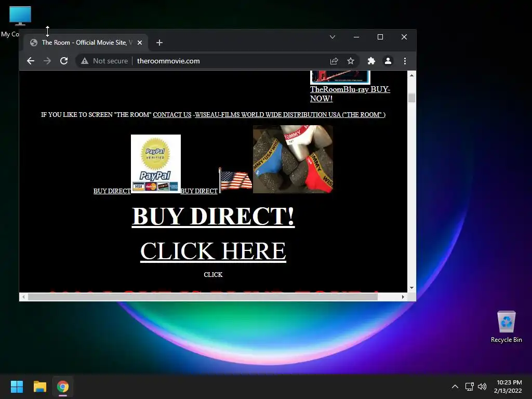Open a new tab with plus button
The image size is (532, 399).
pos(159,43)
